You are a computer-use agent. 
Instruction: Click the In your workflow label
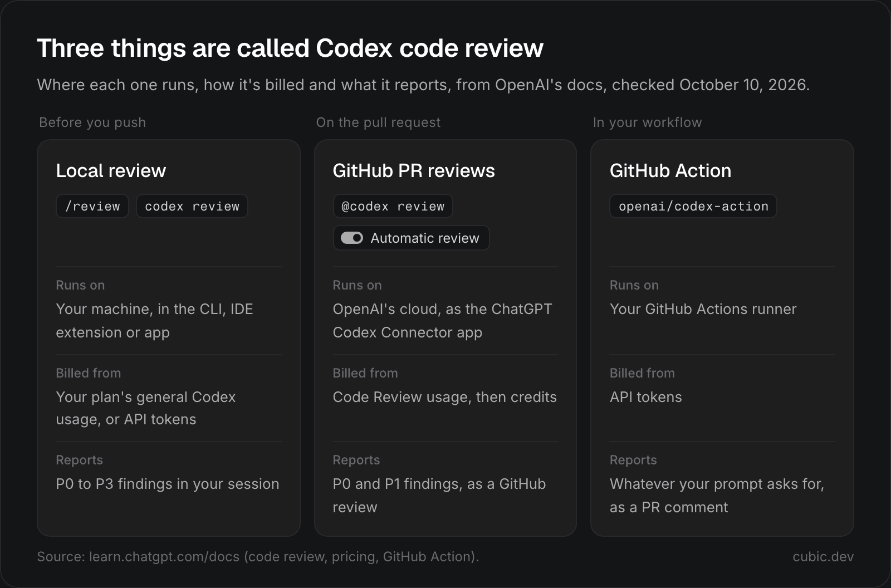click(x=647, y=122)
